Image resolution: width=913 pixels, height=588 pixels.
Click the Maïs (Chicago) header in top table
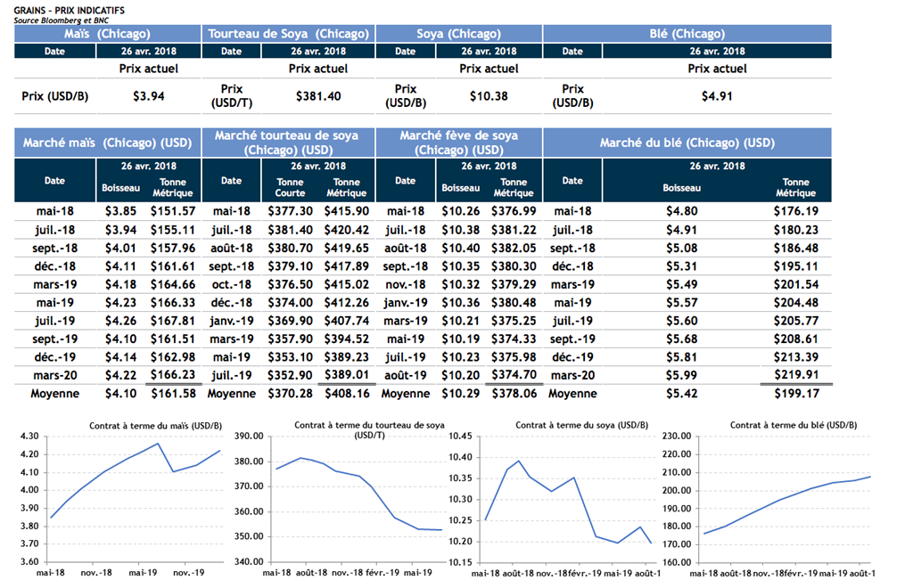point(108,34)
